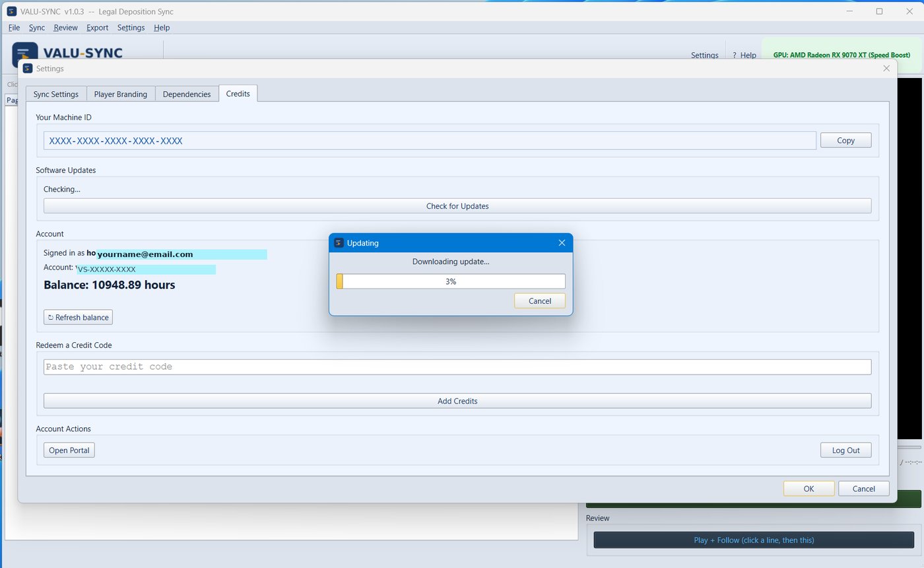
Task: Click the Account Actions heading
Action: (63, 429)
